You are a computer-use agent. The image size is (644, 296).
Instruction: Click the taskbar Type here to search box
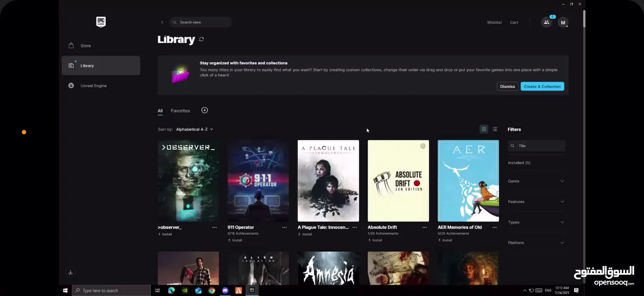pos(111,291)
